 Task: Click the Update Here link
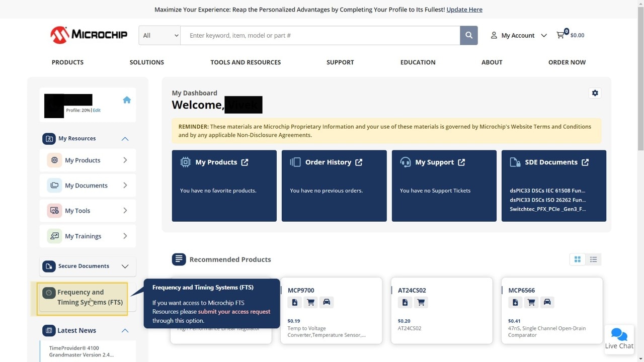pyautogui.click(x=464, y=9)
